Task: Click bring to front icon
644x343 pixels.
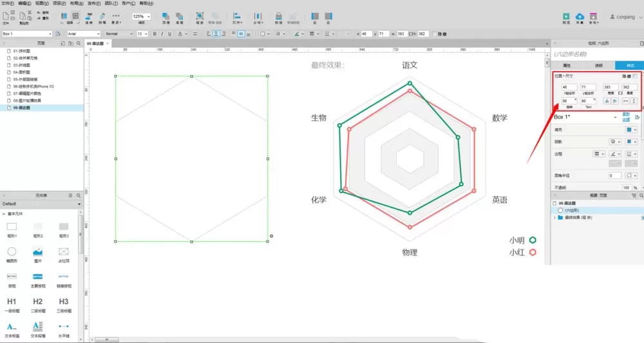Action: pos(166,16)
